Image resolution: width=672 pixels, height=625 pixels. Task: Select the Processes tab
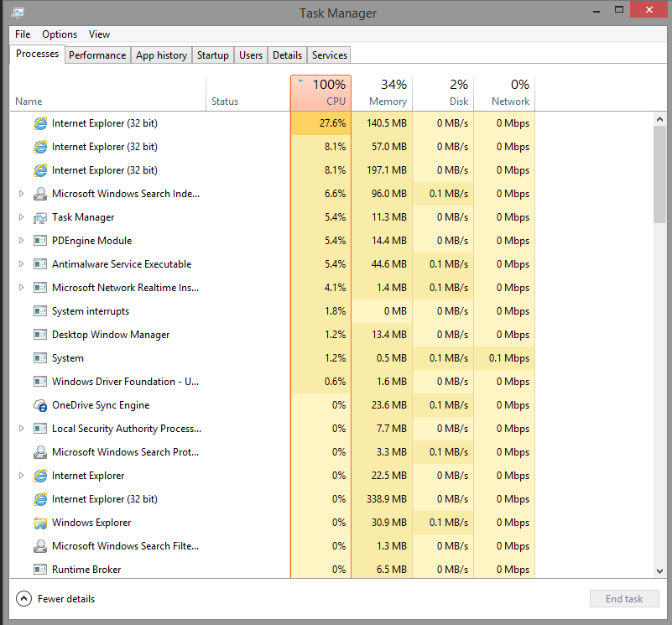(x=37, y=54)
